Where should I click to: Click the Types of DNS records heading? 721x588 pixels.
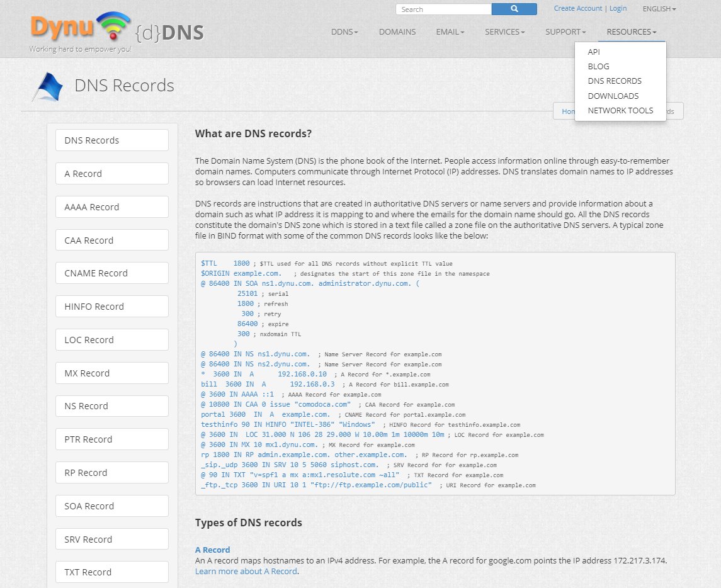(x=248, y=523)
